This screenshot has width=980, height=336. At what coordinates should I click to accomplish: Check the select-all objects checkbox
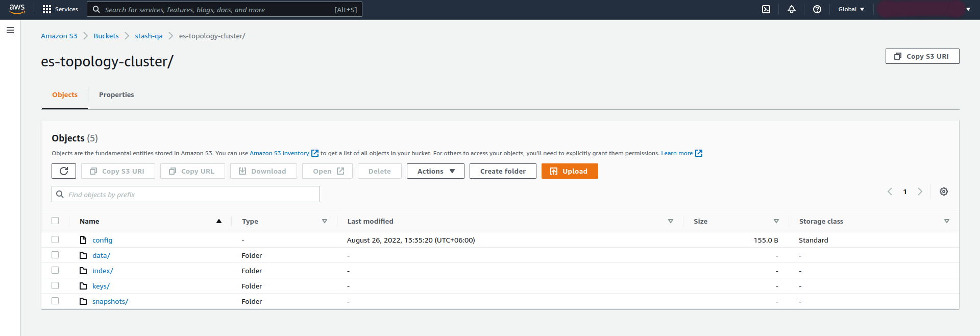(55, 221)
